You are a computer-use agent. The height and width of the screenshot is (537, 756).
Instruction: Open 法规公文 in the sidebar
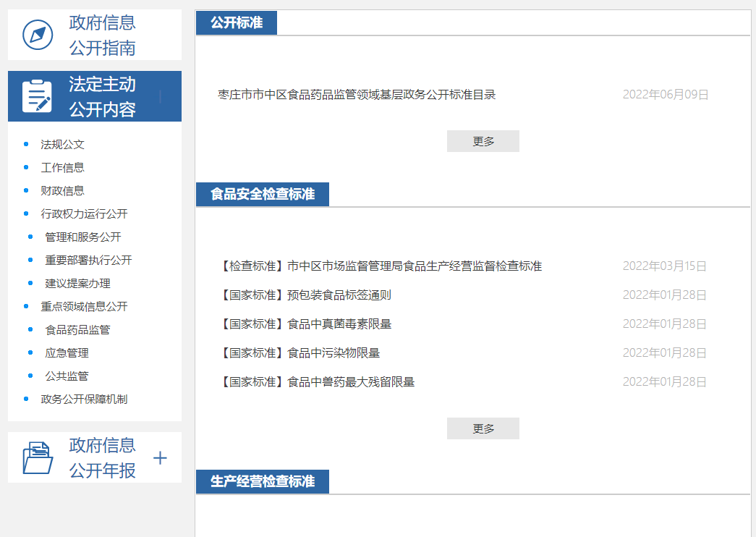[62, 145]
